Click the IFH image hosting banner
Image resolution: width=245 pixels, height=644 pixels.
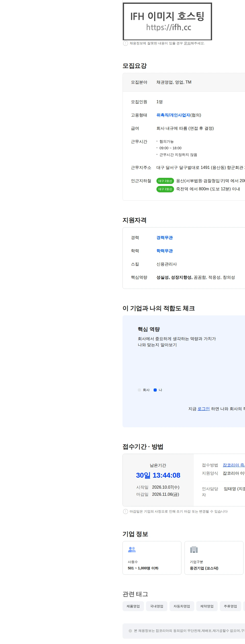[x=167, y=21]
